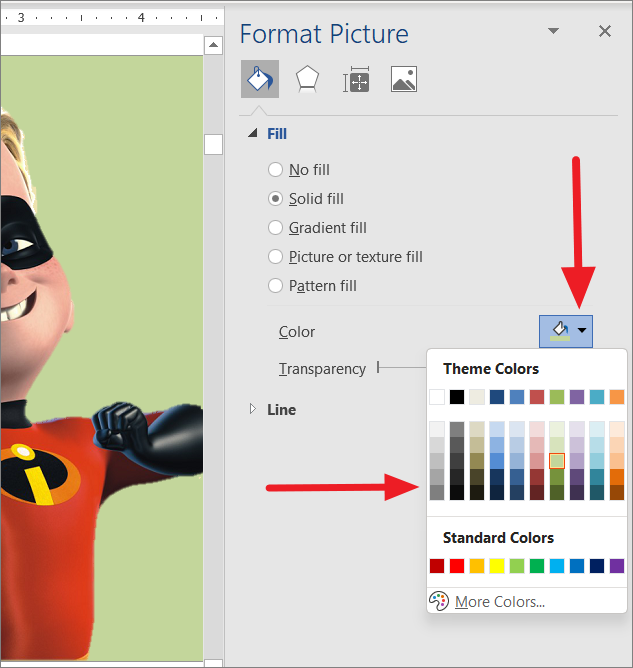Pick the darkest orange-brown theme shade
Viewport: 633px width, 668px height.
coord(617,492)
